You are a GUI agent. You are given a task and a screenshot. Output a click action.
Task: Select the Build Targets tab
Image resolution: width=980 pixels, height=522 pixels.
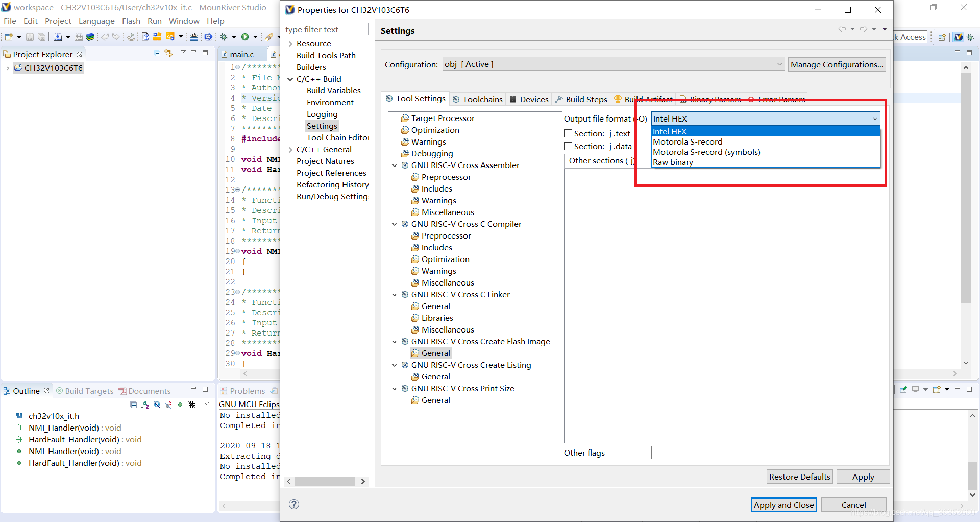[x=85, y=391]
